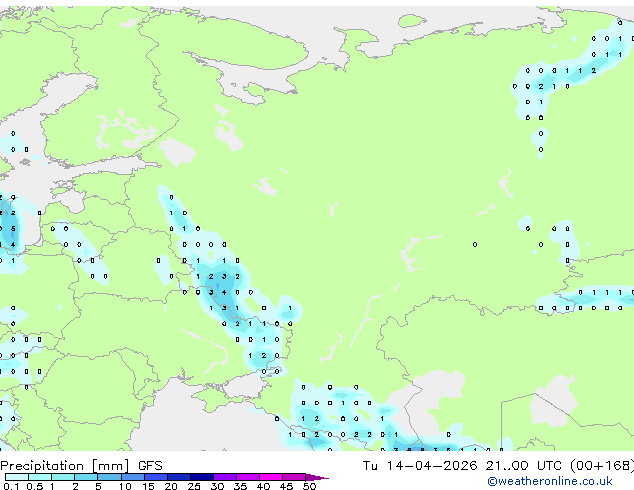
Task: Click the '15' legend scale label
Action: tap(148, 486)
